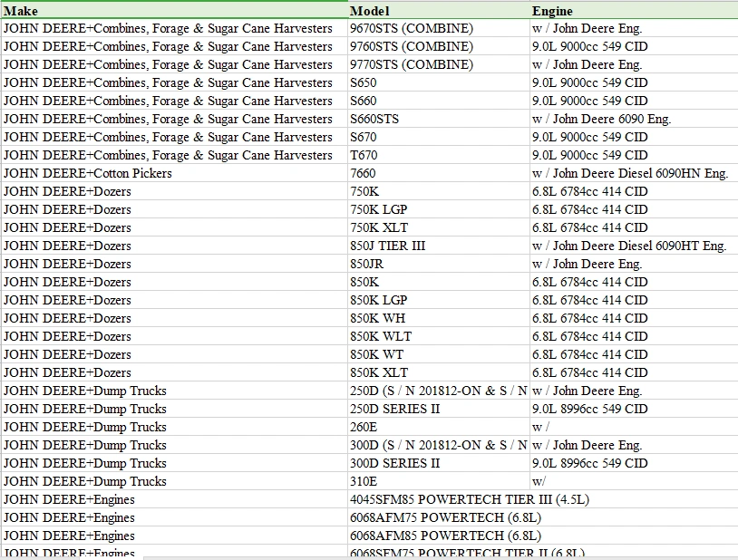This screenshot has width=738, height=560.
Task: Select the 9670STS (COMBINE) model cell
Action: (439, 28)
